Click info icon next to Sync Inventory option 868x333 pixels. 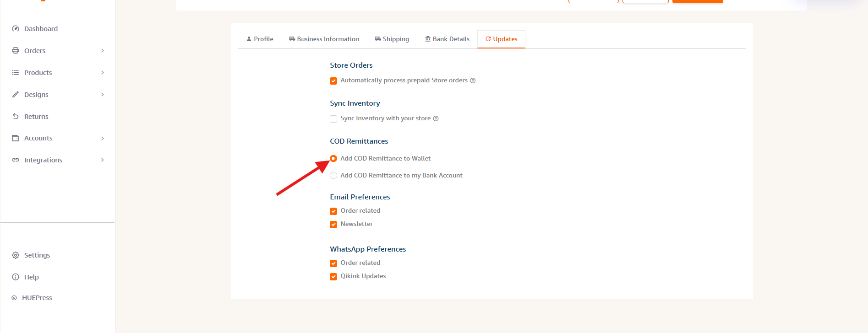[x=436, y=118]
